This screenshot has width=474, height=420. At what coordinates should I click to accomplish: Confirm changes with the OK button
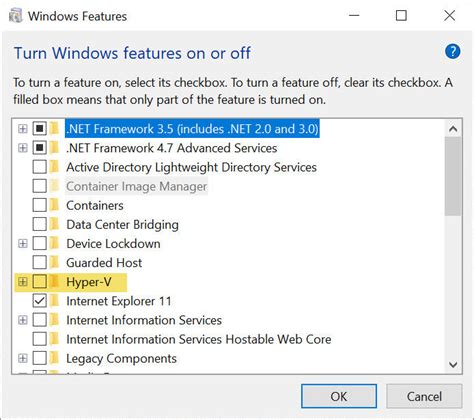pyautogui.click(x=339, y=396)
